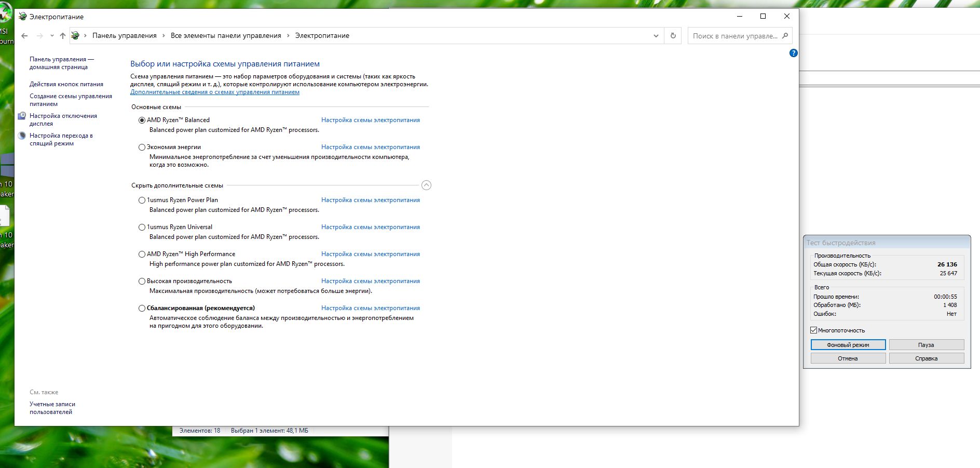Open 'Создание схемы управления питанием' link
The image size is (980, 468).
(x=71, y=100)
